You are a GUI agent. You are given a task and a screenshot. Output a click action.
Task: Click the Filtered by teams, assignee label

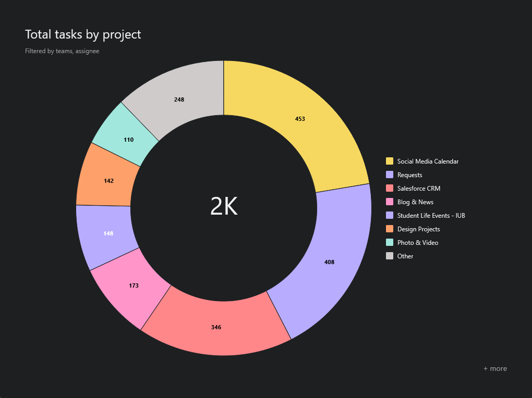(62, 51)
